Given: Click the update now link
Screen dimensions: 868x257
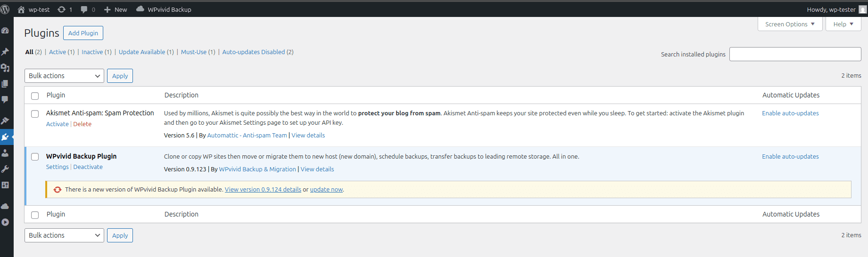Looking at the screenshot, I should (x=326, y=190).
